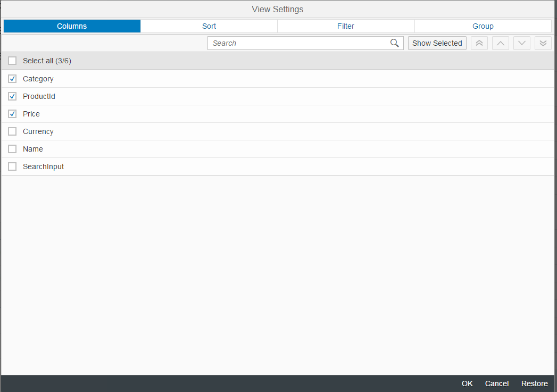Check the Name column checkbox
Viewport: 557px width, 392px height.
[x=12, y=149]
